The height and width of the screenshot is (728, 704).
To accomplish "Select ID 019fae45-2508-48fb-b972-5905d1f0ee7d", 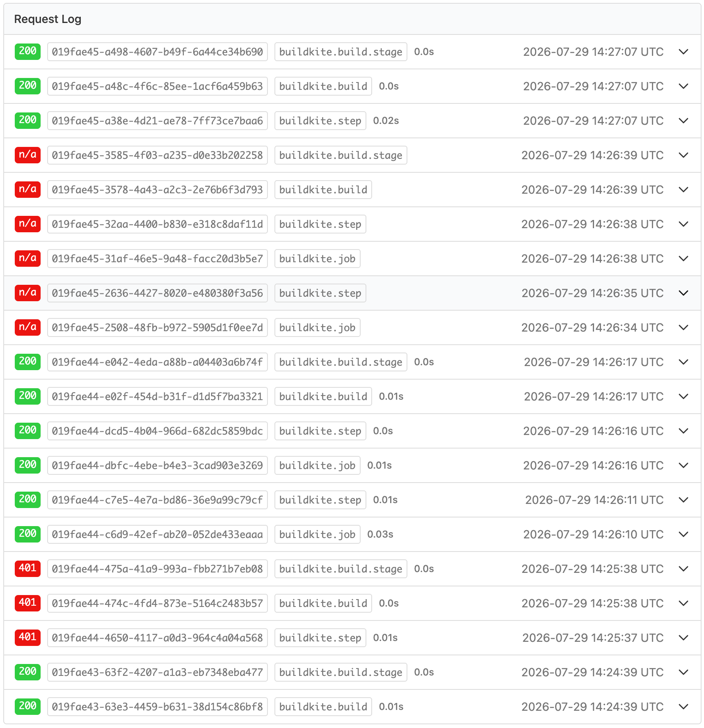I will point(158,327).
